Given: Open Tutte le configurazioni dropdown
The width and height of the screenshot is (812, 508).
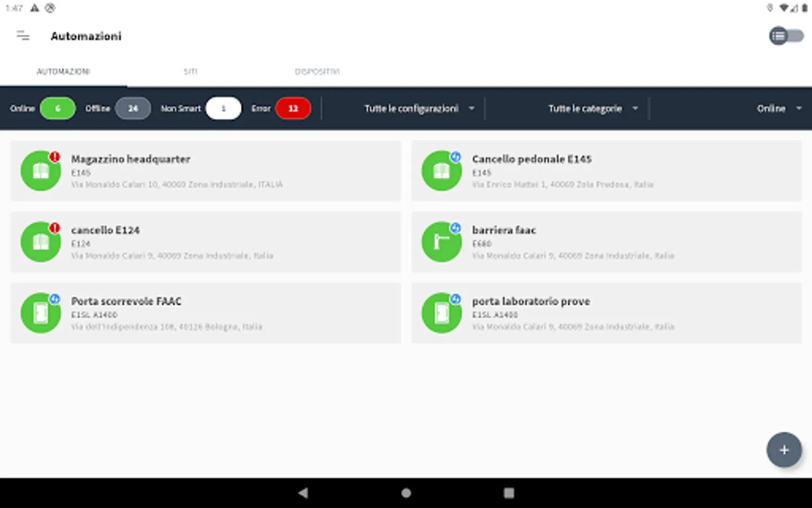Looking at the screenshot, I should [x=419, y=108].
